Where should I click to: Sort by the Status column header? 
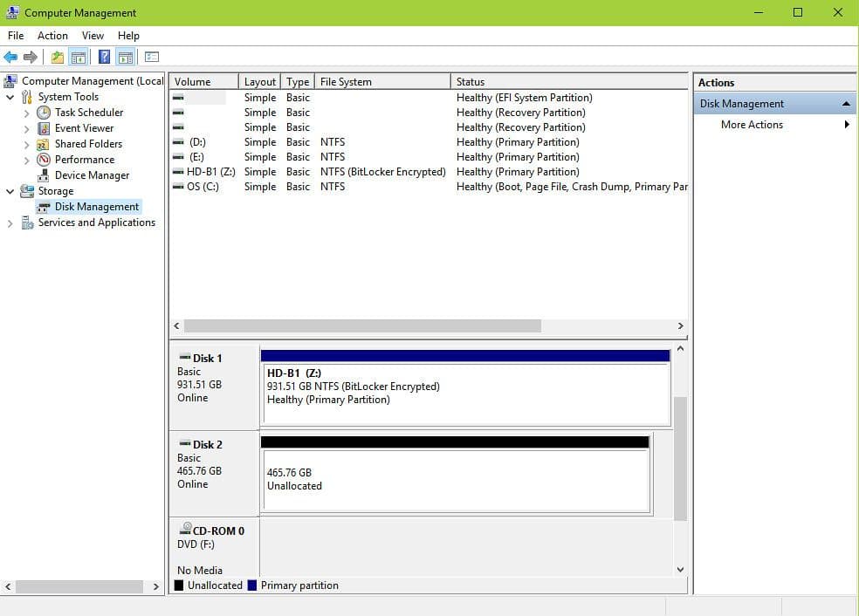(569, 82)
